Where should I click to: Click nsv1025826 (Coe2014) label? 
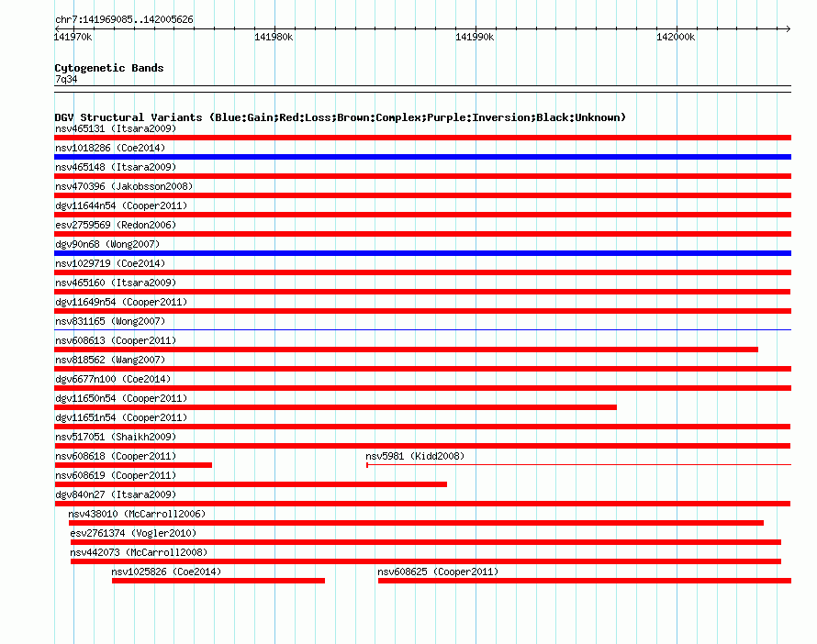[166, 572]
